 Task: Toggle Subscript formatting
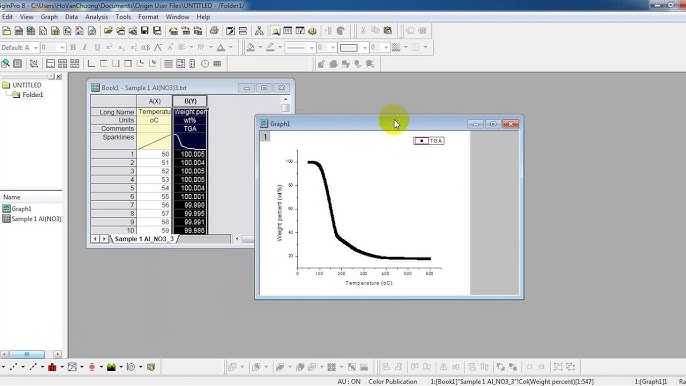(122, 47)
